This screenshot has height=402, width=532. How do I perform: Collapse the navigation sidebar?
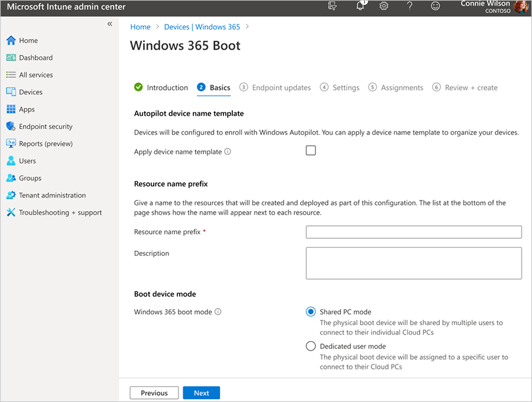coord(109,24)
